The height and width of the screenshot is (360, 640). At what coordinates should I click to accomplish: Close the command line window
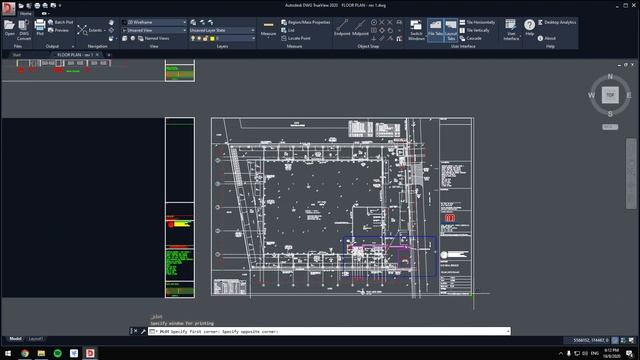coord(136,331)
